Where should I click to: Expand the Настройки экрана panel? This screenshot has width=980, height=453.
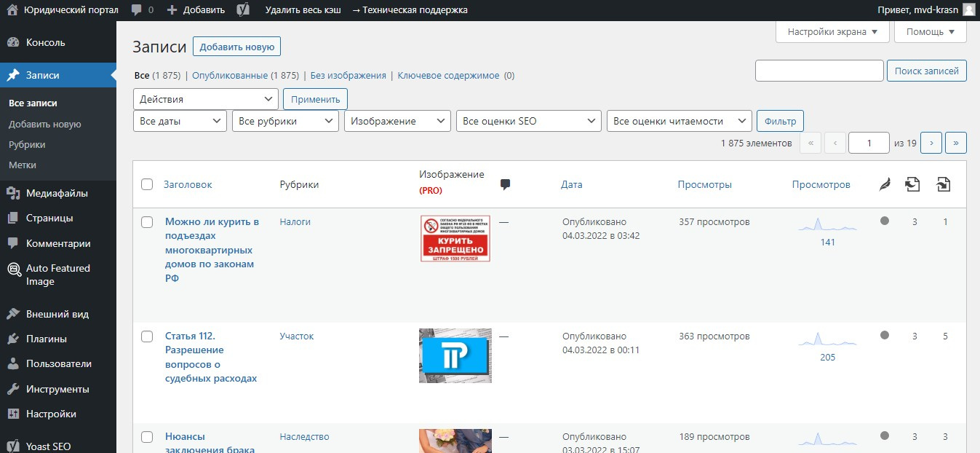tap(833, 31)
